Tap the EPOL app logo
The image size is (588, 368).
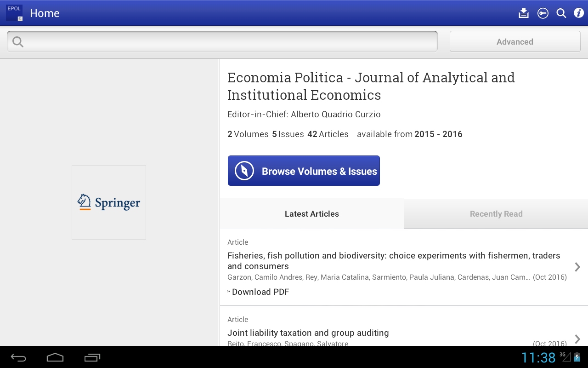(14, 13)
